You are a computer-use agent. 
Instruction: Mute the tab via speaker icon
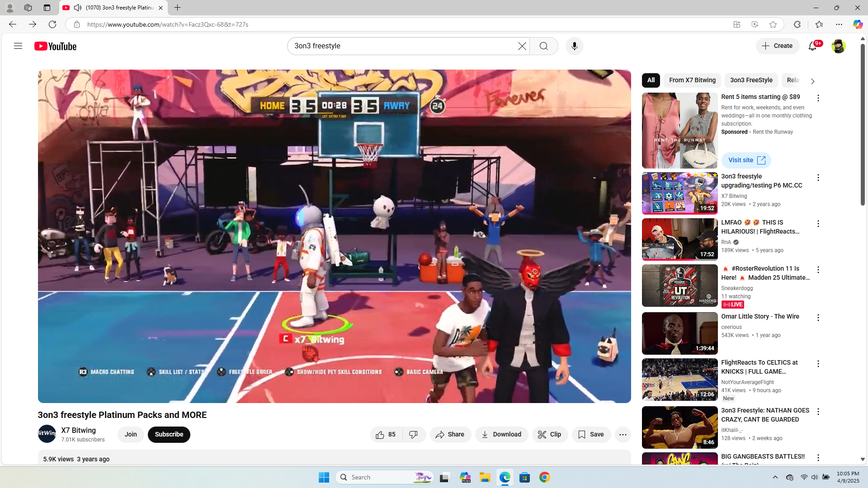(78, 8)
